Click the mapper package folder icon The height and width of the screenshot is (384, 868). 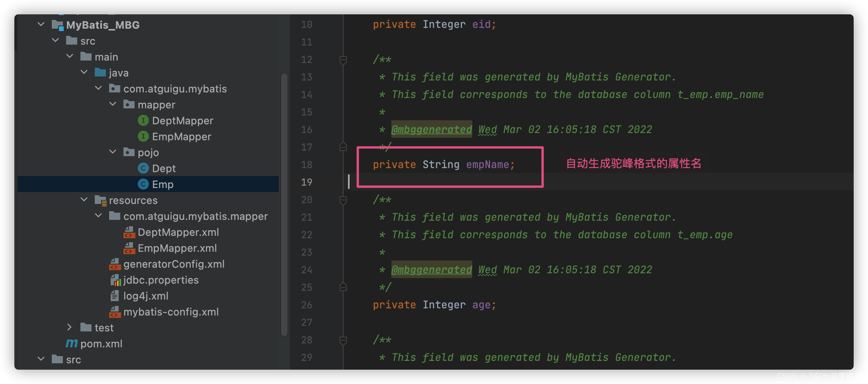click(x=129, y=104)
